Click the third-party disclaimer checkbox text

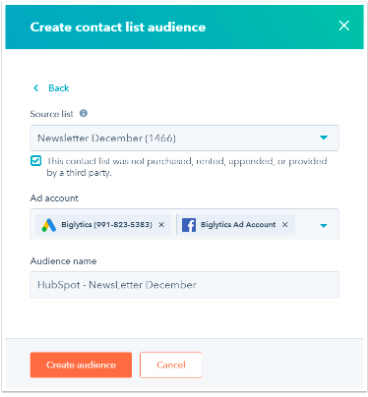(187, 167)
